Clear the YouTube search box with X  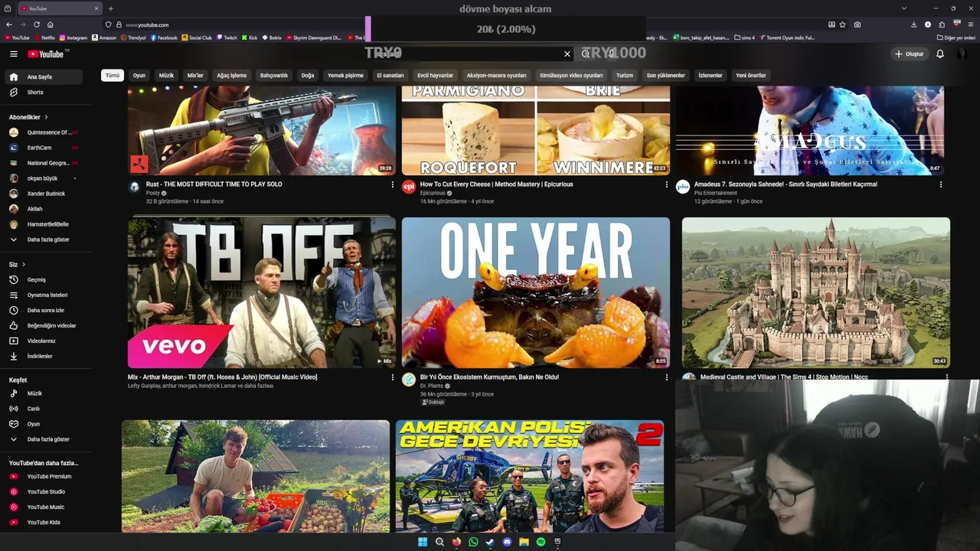coord(567,54)
